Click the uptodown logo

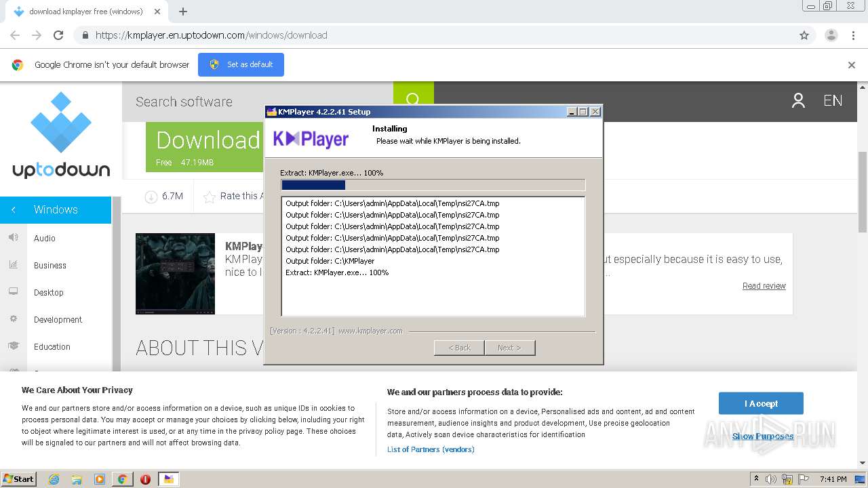[x=61, y=136]
